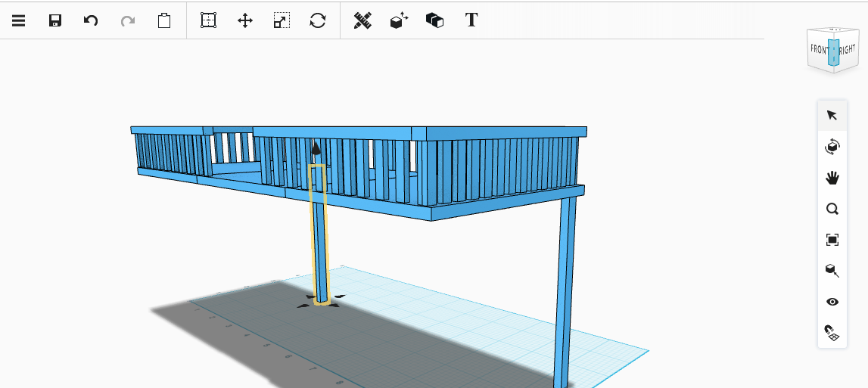Activate the Transform bounding-box tool
The height and width of the screenshot is (388, 868).
coord(208,21)
